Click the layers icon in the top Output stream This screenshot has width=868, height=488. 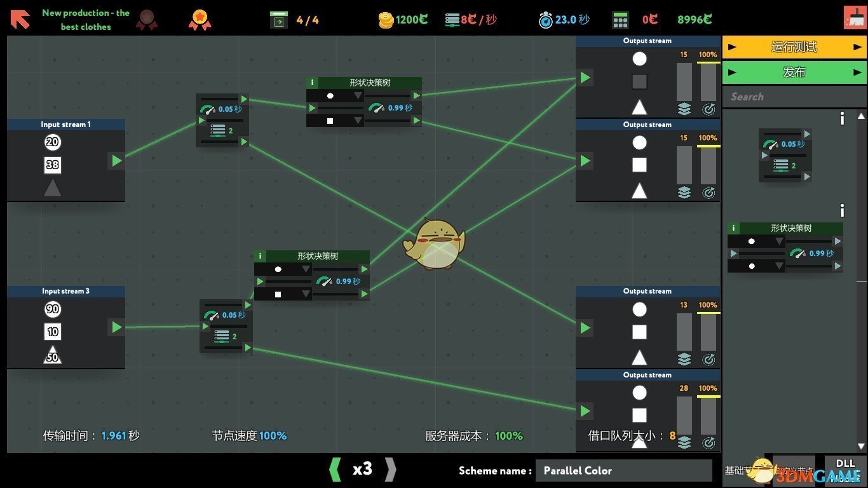684,109
